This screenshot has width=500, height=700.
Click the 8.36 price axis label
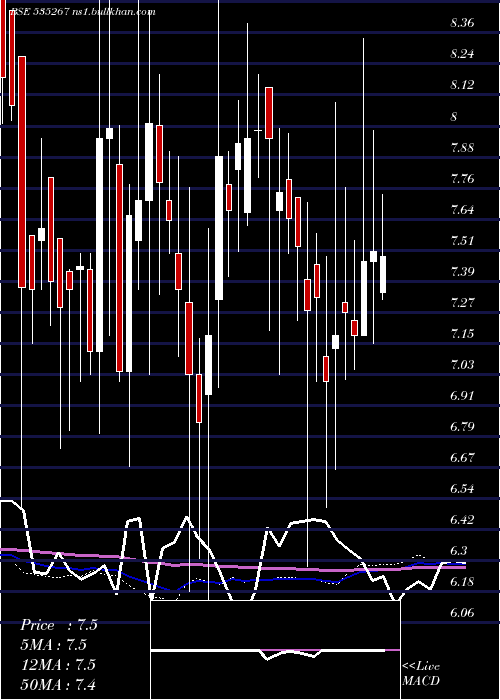click(462, 23)
